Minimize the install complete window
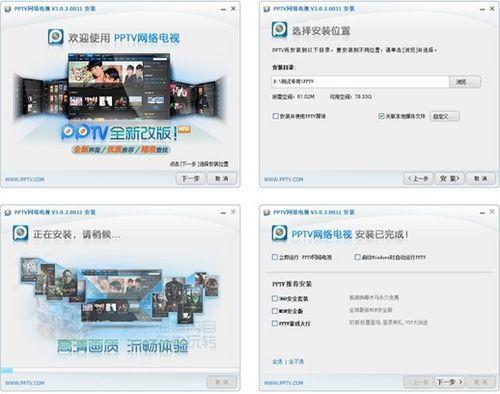Image resolution: width=500 pixels, height=394 pixels. tap(482, 213)
